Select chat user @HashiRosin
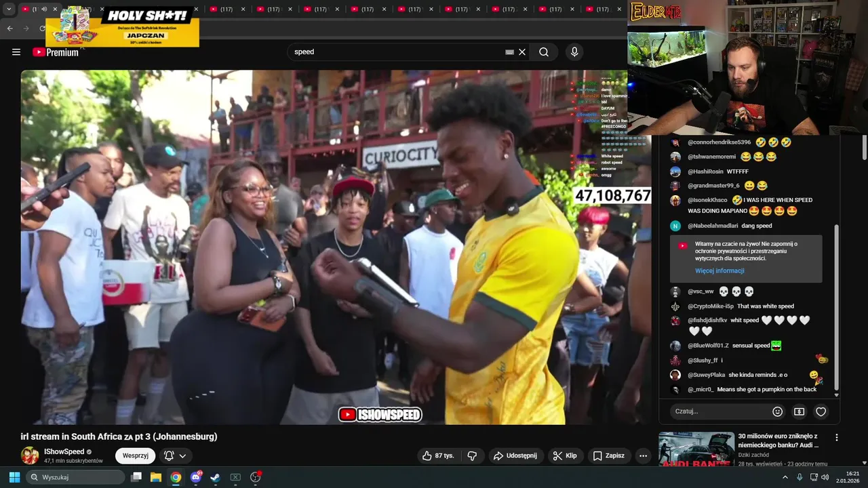Screen dimensions: 868x488 coord(705,172)
